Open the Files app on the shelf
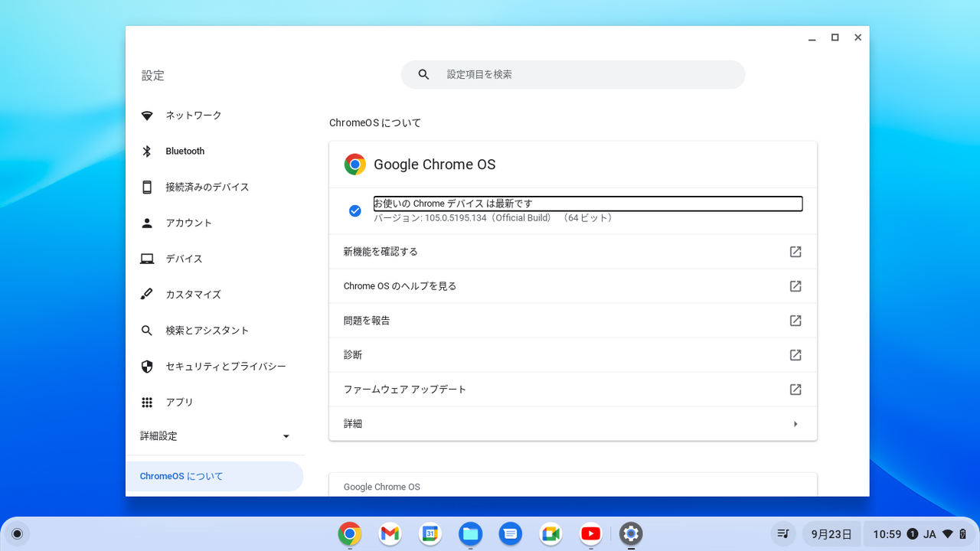This screenshot has width=980, height=551. (x=470, y=534)
